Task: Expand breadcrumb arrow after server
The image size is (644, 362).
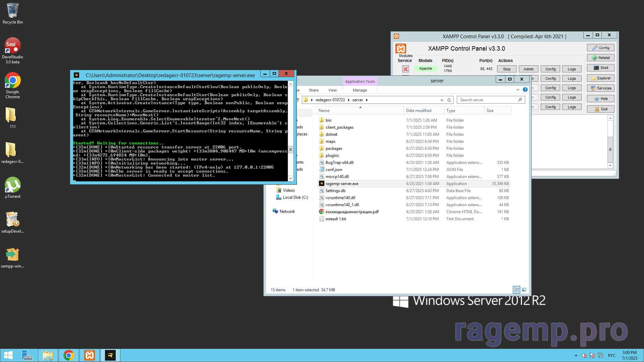Action: click(x=367, y=100)
